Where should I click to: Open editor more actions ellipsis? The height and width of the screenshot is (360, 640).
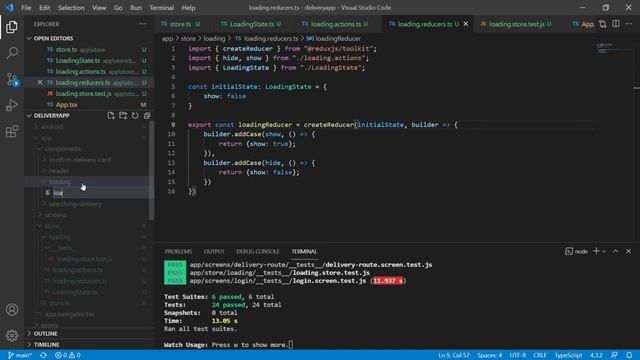pos(629,24)
